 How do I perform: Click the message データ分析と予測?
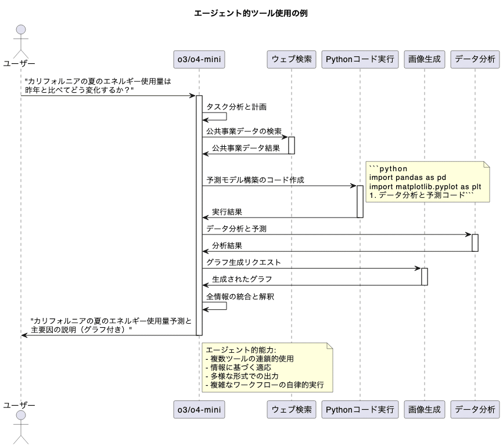click(236, 229)
